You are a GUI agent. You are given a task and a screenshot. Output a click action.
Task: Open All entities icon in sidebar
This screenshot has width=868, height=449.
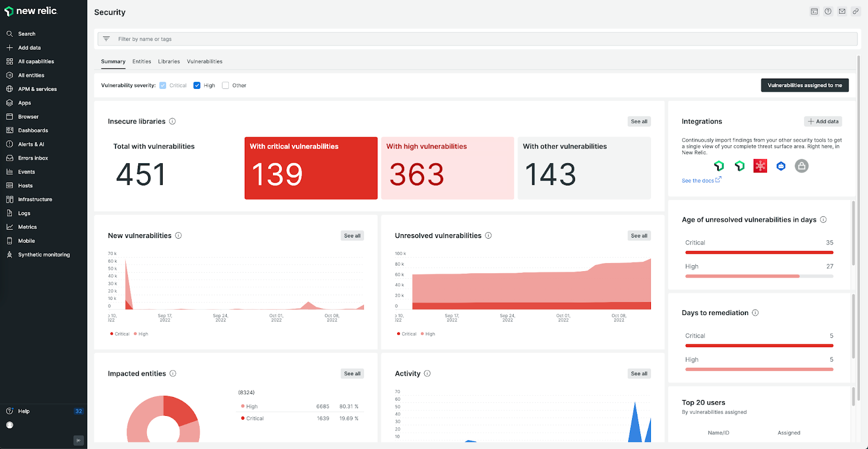9,75
